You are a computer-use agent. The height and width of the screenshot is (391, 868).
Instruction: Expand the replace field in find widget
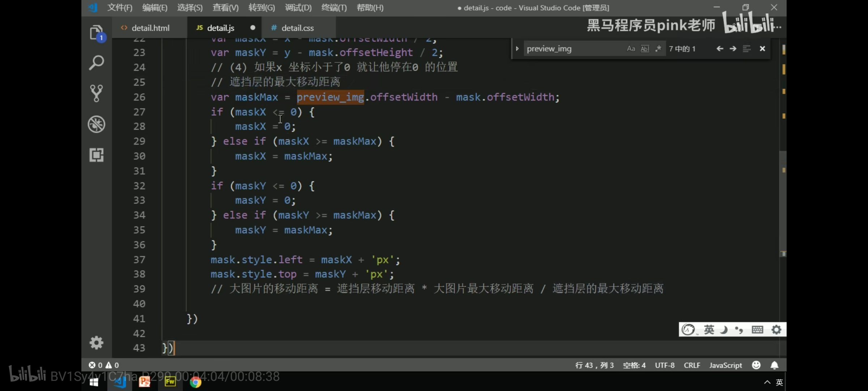[x=517, y=49]
